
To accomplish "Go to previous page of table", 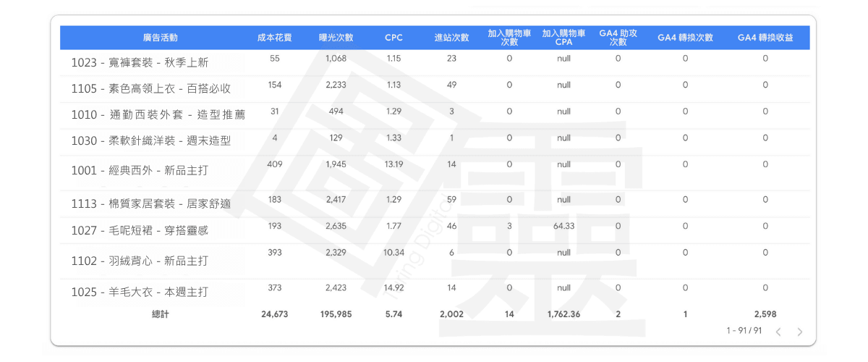I will 778,332.
